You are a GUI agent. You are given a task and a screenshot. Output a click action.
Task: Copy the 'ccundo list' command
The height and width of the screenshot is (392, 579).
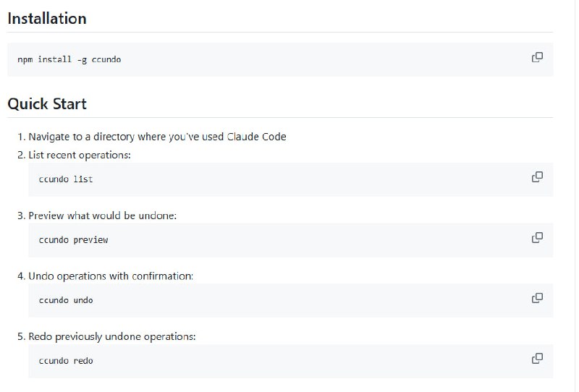click(537, 176)
